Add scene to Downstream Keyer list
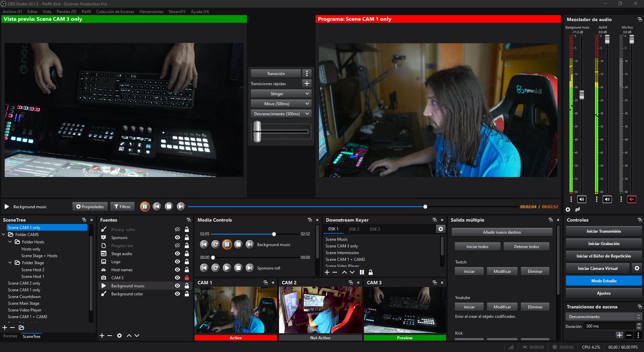644x352 pixels. pos(327,272)
